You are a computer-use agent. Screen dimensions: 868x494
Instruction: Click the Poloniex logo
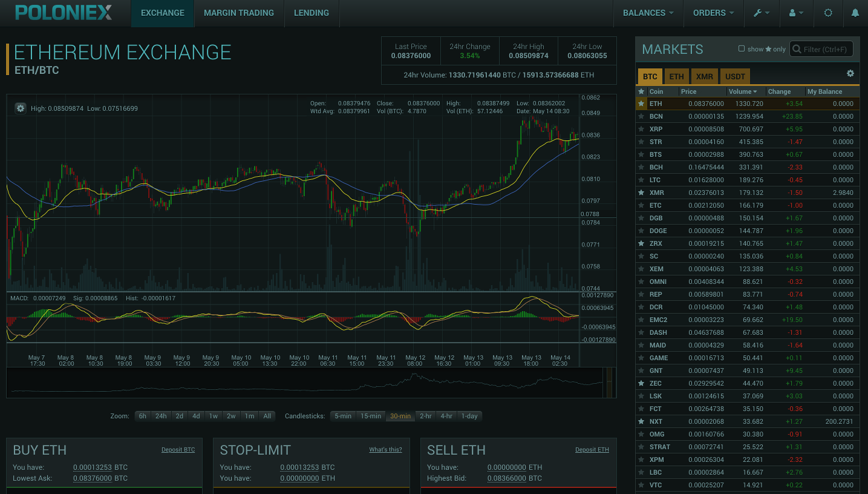[64, 12]
